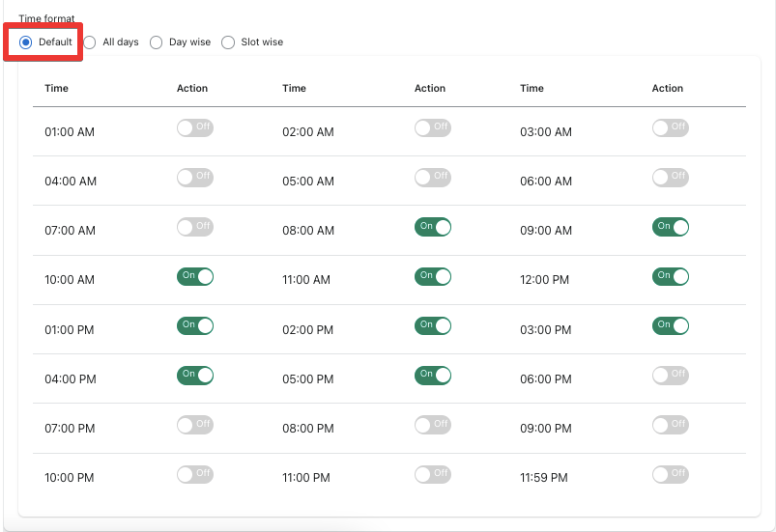Image resolution: width=776 pixels, height=532 pixels.
Task: Enable the 11:59 PM slot switch
Action: (670, 475)
